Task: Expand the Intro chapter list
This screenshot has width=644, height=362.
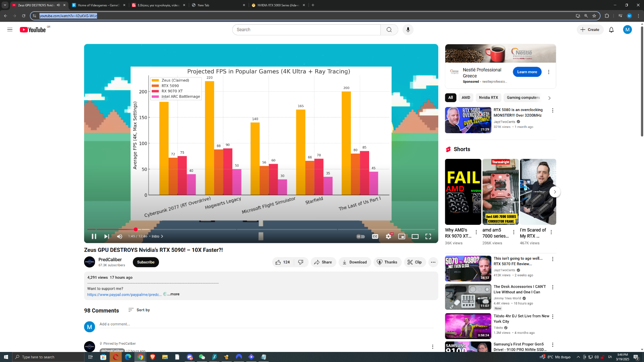Action: 157,237
